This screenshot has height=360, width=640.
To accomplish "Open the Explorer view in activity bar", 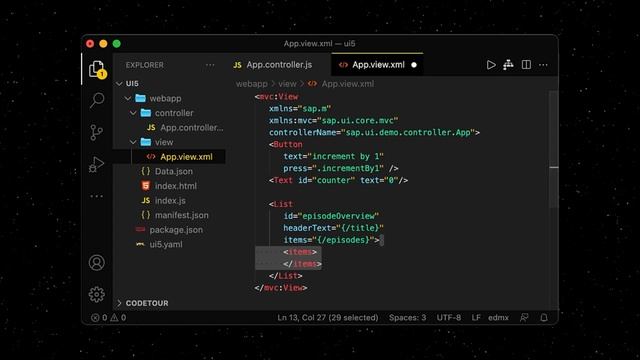I will [x=97, y=69].
